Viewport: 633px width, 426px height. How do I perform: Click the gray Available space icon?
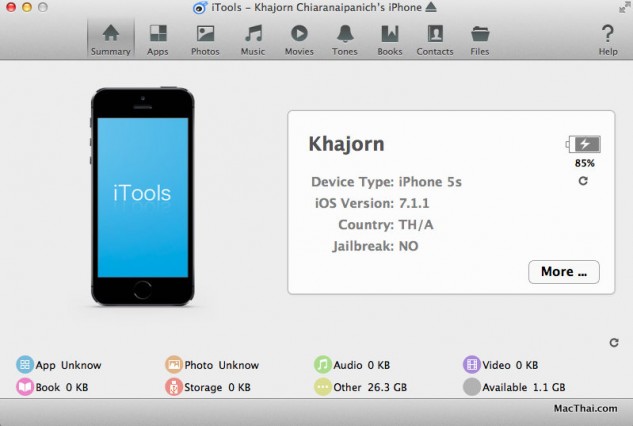click(x=472, y=387)
